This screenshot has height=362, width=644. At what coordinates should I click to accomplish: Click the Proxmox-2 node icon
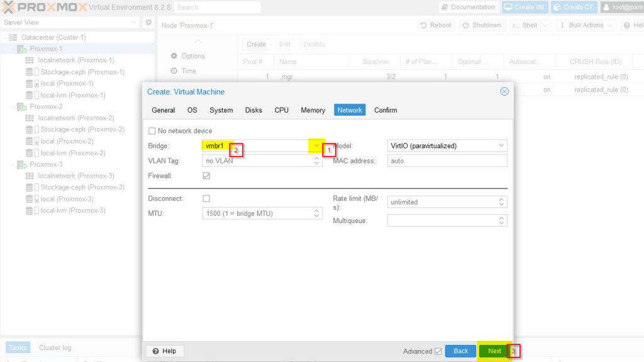[22, 107]
